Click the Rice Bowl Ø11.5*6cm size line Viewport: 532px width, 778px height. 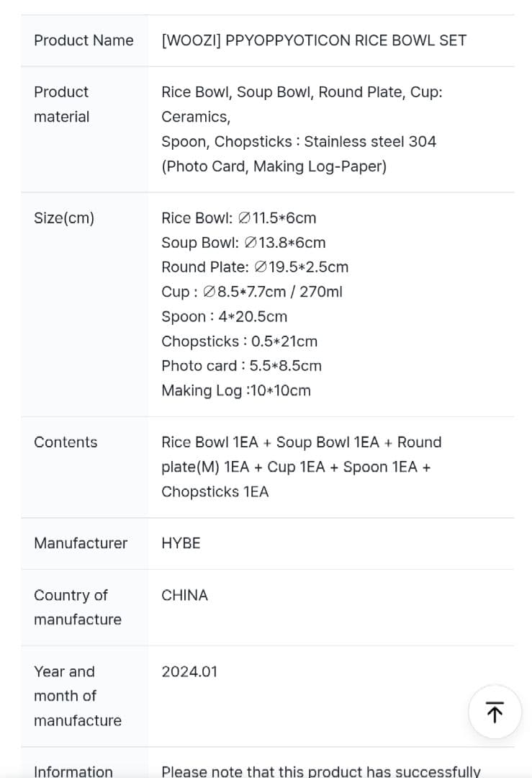[238, 218]
